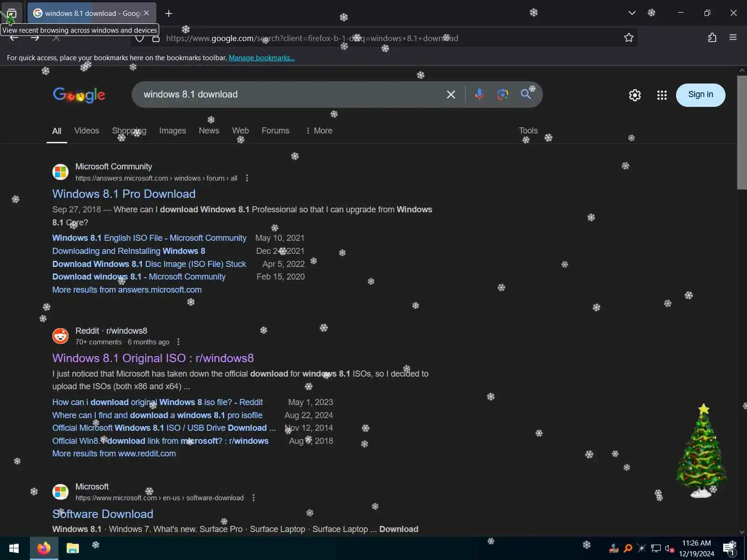747x560 pixels.
Task: Switch to the Web tab
Action: coord(240,131)
